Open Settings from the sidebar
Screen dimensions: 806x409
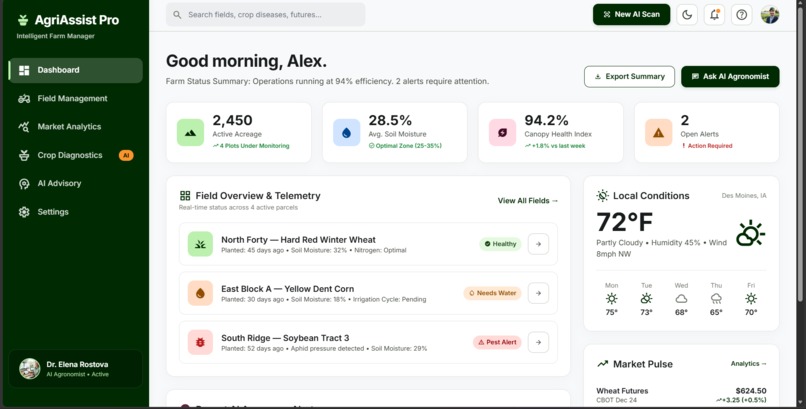click(x=76, y=212)
